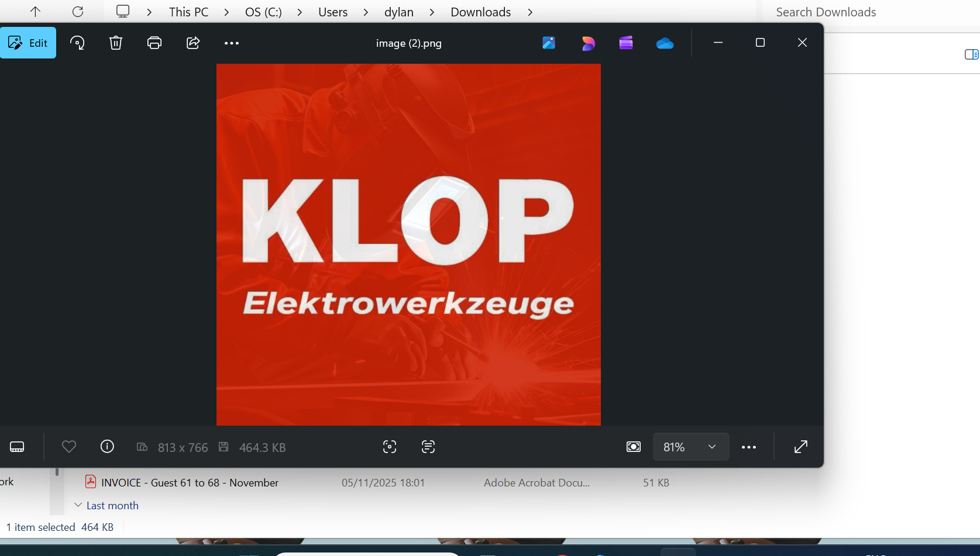Focus the Search Downloads field

point(871,12)
